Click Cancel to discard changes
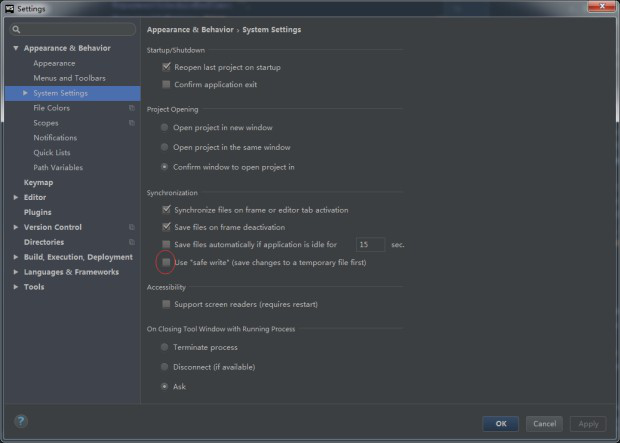Viewport: 620px width, 443px height. [544, 424]
